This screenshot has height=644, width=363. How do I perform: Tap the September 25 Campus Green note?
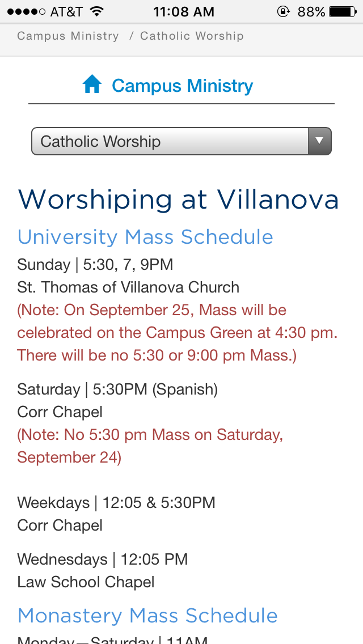pyautogui.click(x=177, y=333)
